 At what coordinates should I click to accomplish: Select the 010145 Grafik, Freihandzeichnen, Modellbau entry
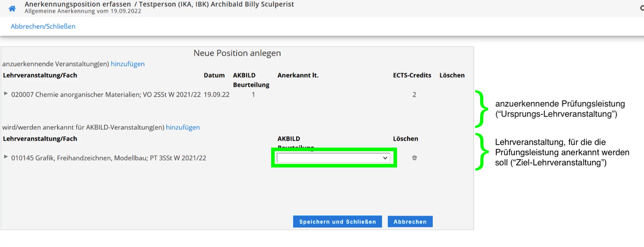click(109, 158)
